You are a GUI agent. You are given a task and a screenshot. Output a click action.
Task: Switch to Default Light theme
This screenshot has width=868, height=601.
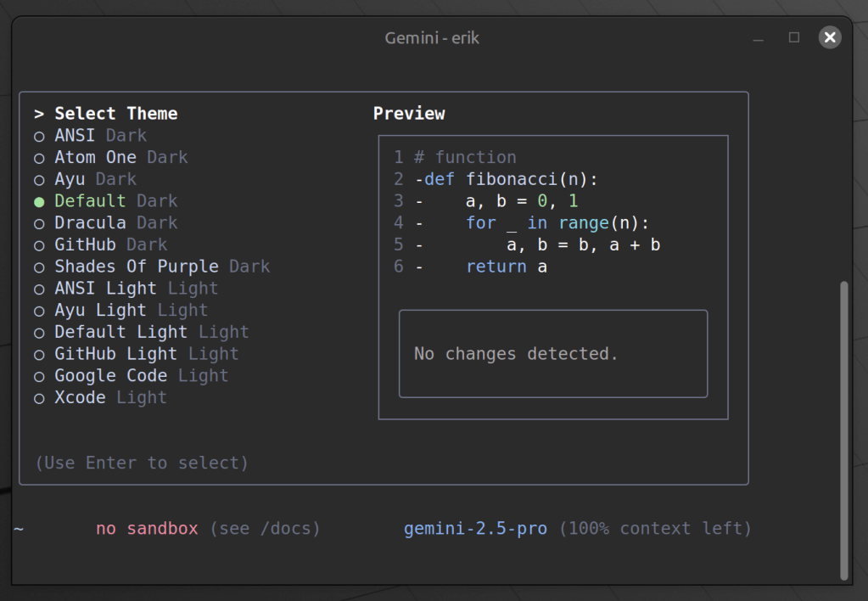(x=39, y=333)
